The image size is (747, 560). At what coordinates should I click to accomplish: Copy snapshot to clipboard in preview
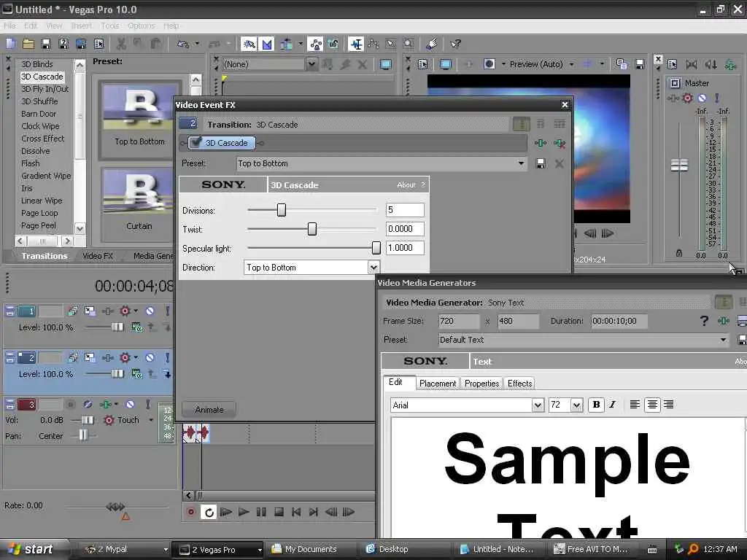(622, 64)
